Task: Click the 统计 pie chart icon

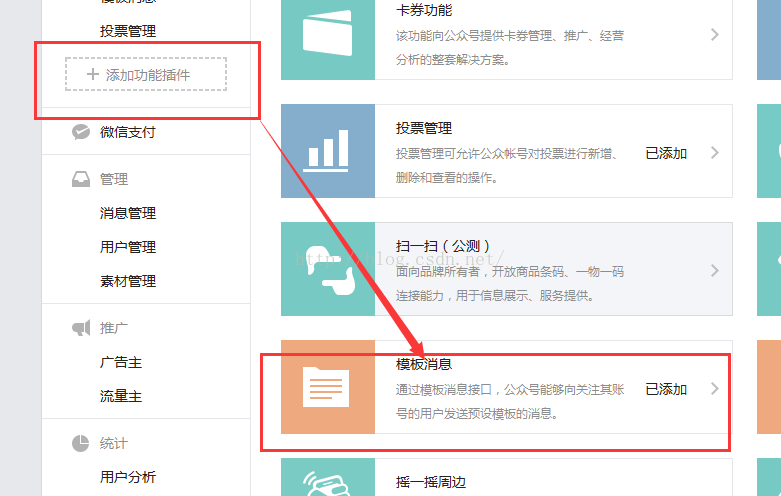Action: (x=80, y=443)
